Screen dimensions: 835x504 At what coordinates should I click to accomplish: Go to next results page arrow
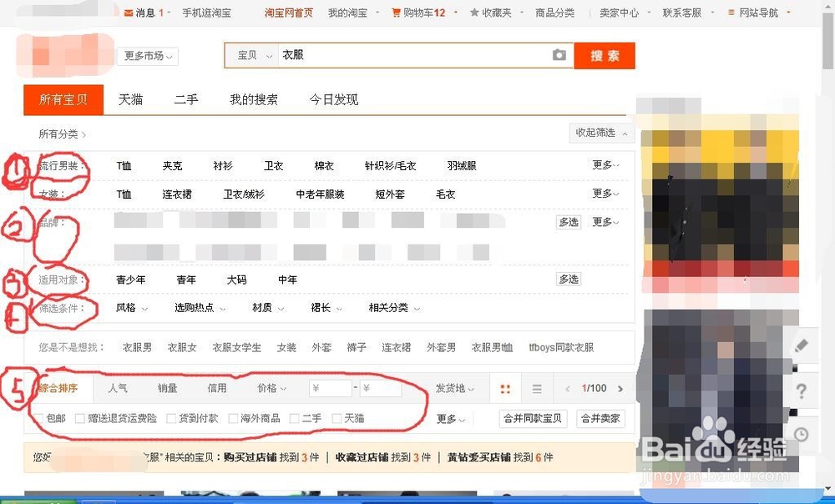pos(620,389)
